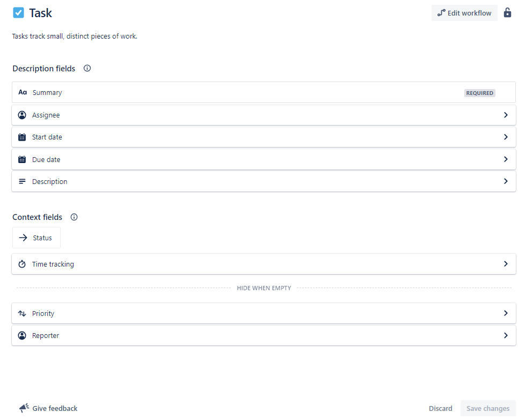Click the Reporter person icon
Viewport: 518px width, 420px height.
tap(22, 335)
